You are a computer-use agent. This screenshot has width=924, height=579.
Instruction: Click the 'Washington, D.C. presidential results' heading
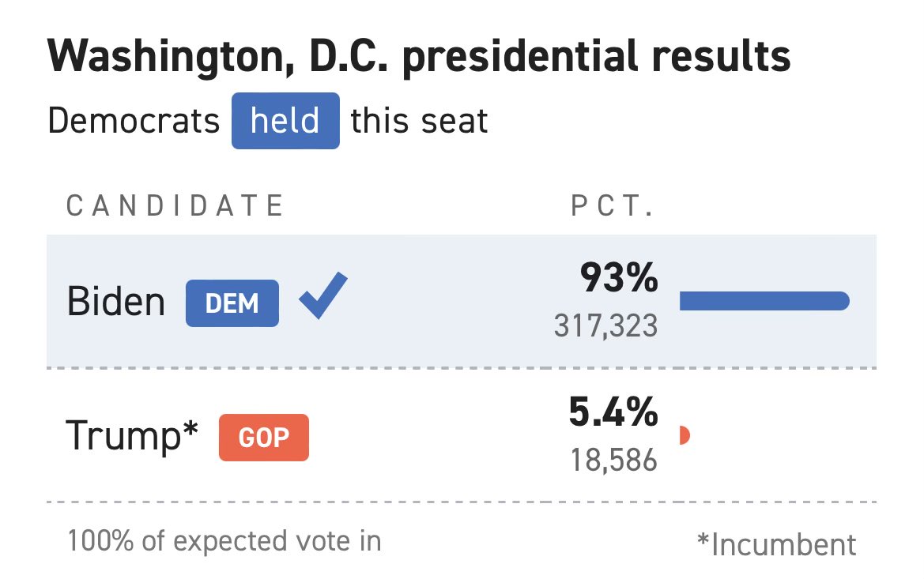click(419, 57)
